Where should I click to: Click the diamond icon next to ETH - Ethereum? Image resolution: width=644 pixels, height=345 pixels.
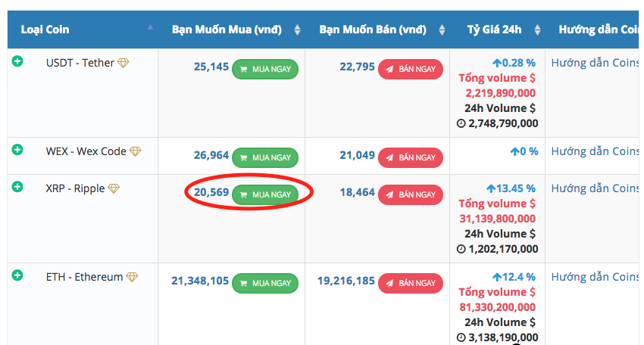pyautogui.click(x=132, y=277)
